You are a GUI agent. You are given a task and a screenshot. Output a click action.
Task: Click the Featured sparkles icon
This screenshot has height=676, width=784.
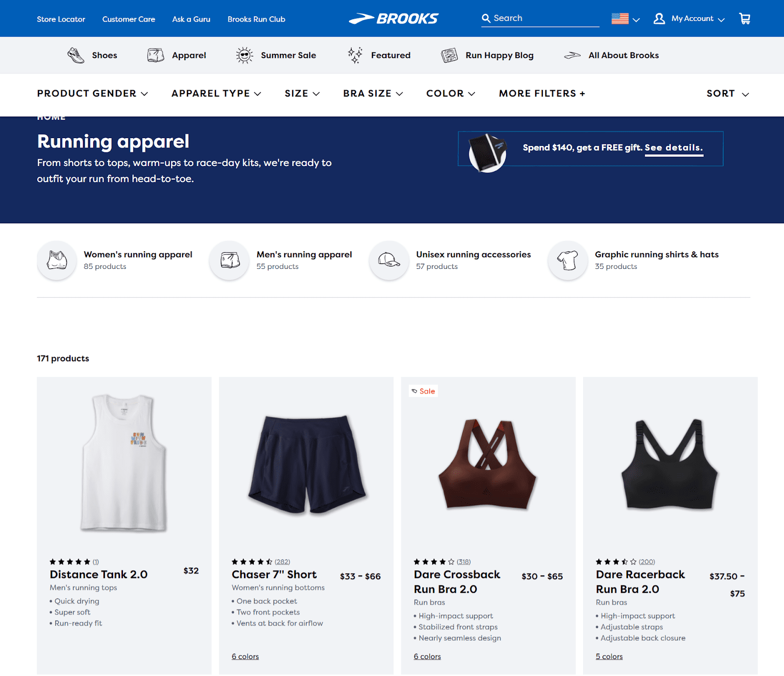point(355,55)
